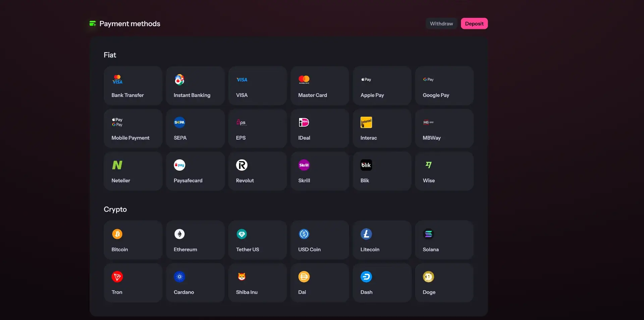This screenshot has width=644, height=320.
Task: Click the MBWay logo icon
Action: 428,122
